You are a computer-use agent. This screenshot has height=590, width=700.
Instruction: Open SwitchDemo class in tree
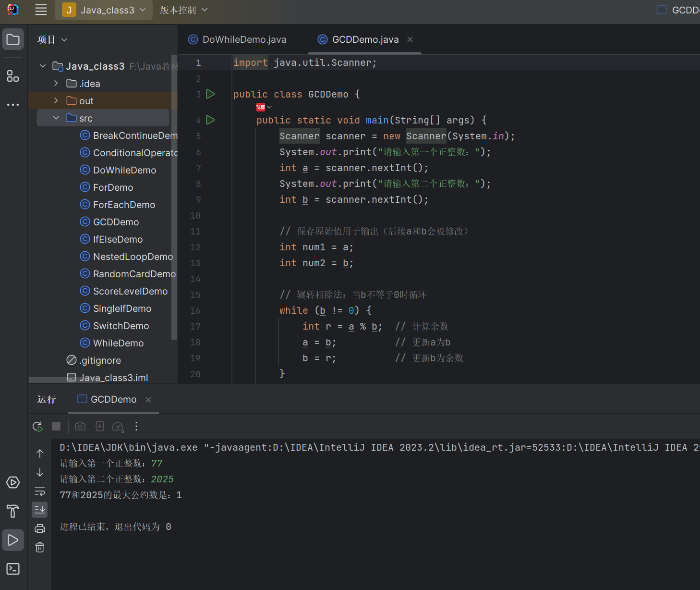coord(114,326)
